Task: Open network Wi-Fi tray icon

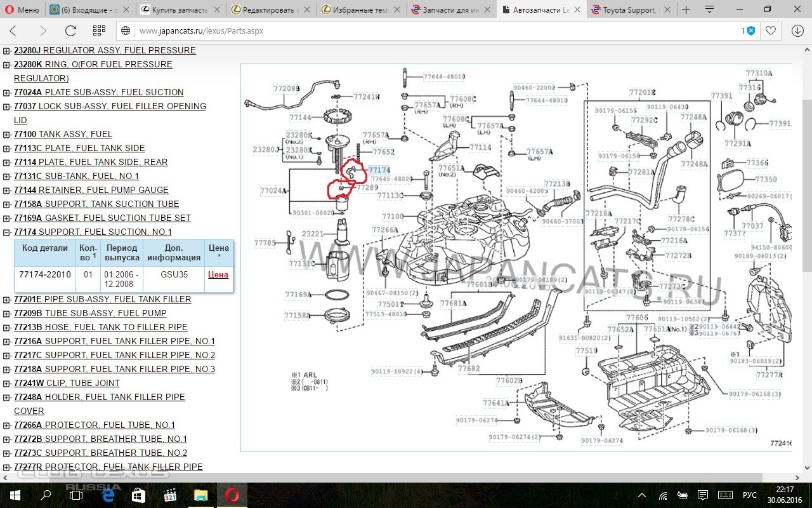Action: click(x=663, y=495)
